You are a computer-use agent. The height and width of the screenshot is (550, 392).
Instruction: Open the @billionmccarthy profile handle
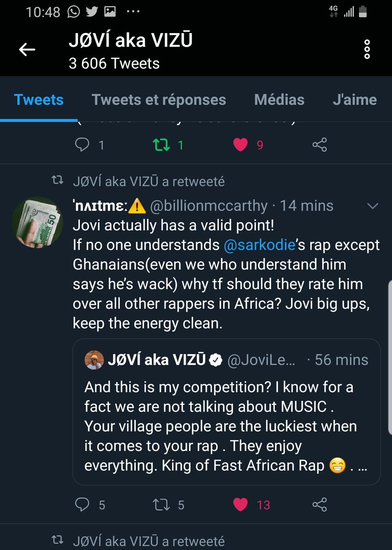coord(209,206)
